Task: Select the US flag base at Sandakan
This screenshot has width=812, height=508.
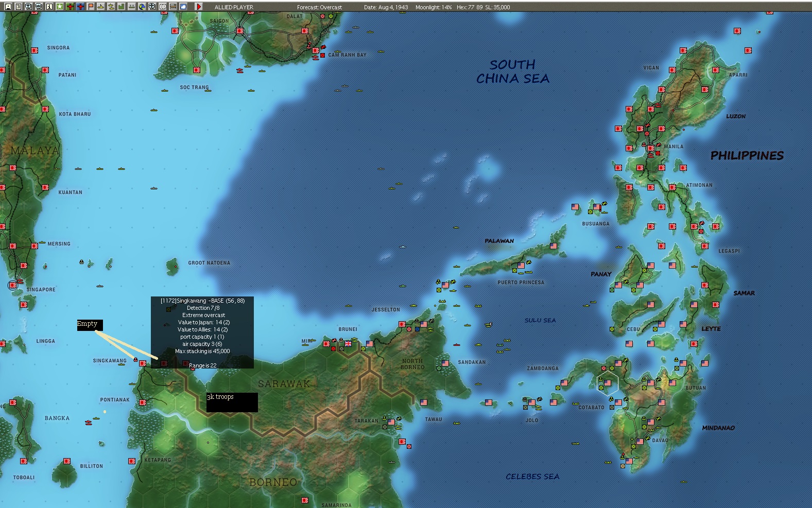Action: [x=445, y=363]
